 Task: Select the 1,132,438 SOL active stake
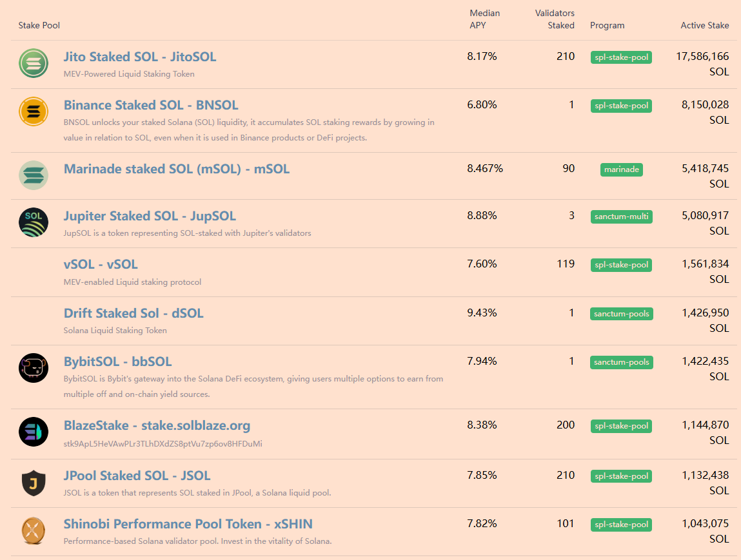(x=705, y=483)
